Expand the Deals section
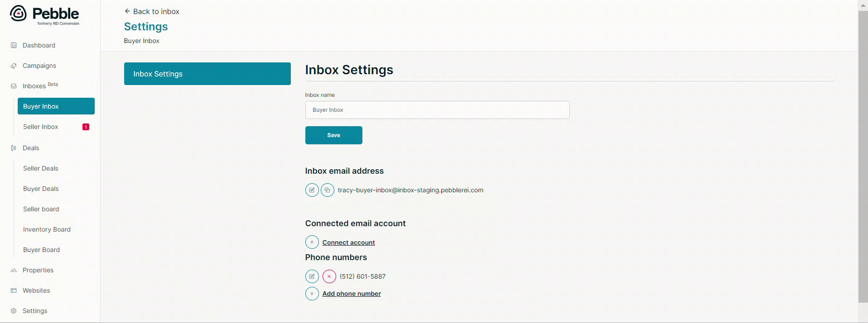The height and width of the screenshot is (323, 868). click(31, 148)
